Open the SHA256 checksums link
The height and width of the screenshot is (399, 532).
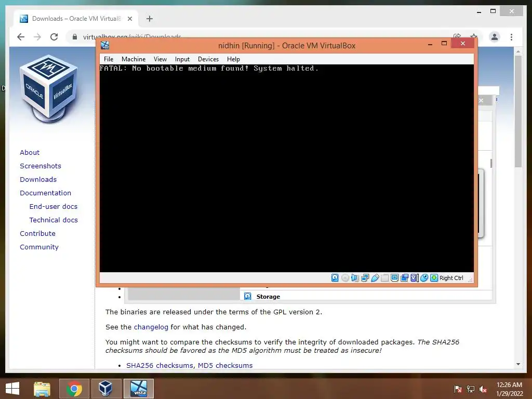coord(159,365)
